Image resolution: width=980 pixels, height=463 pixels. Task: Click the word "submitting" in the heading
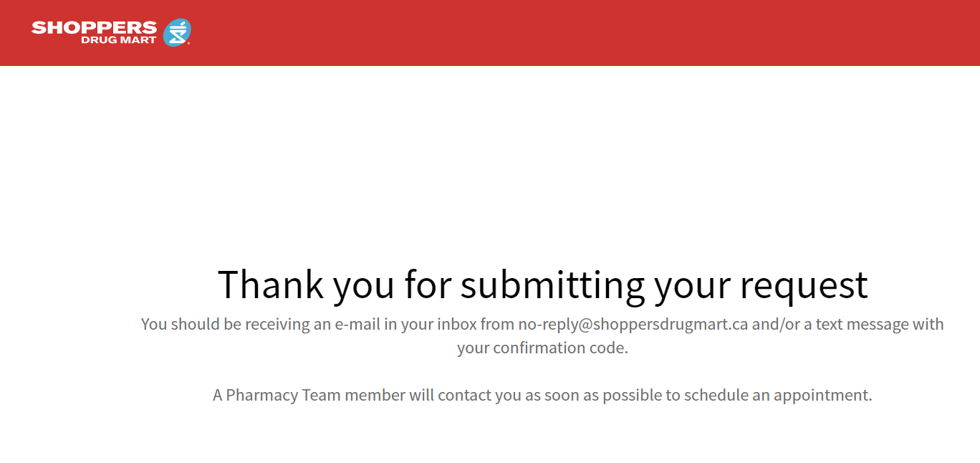552,285
